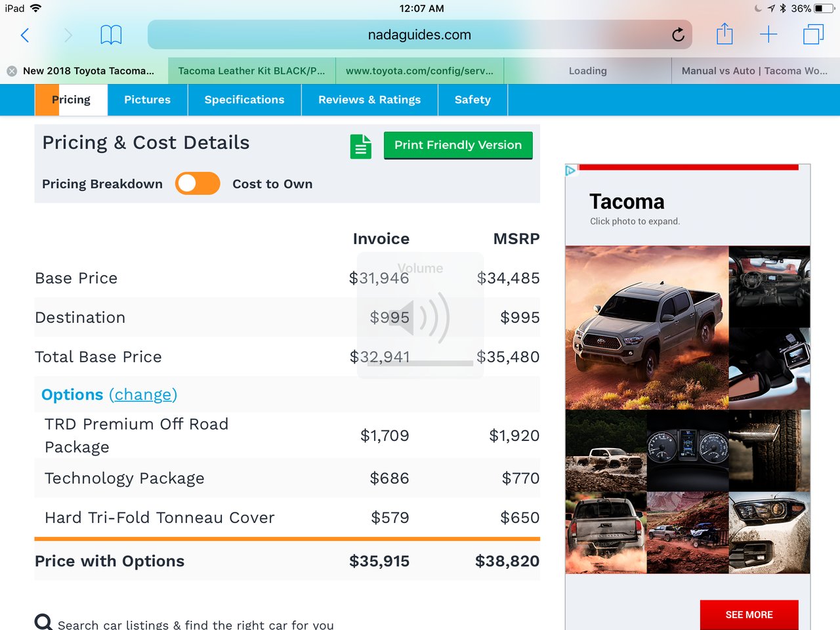Expand the Tacoma tailgate rear photo

(606, 533)
